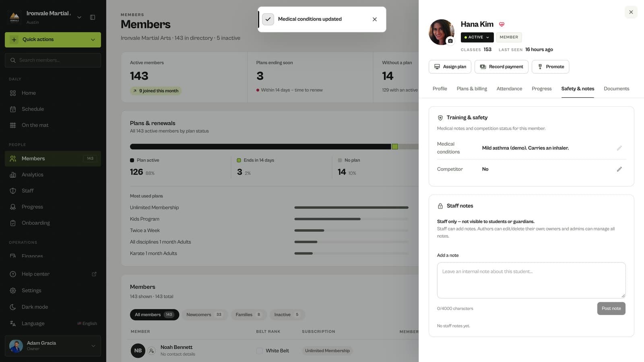The width and height of the screenshot is (644, 362).
Task: Open Schedule in the sidebar
Action: (x=53, y=109)
